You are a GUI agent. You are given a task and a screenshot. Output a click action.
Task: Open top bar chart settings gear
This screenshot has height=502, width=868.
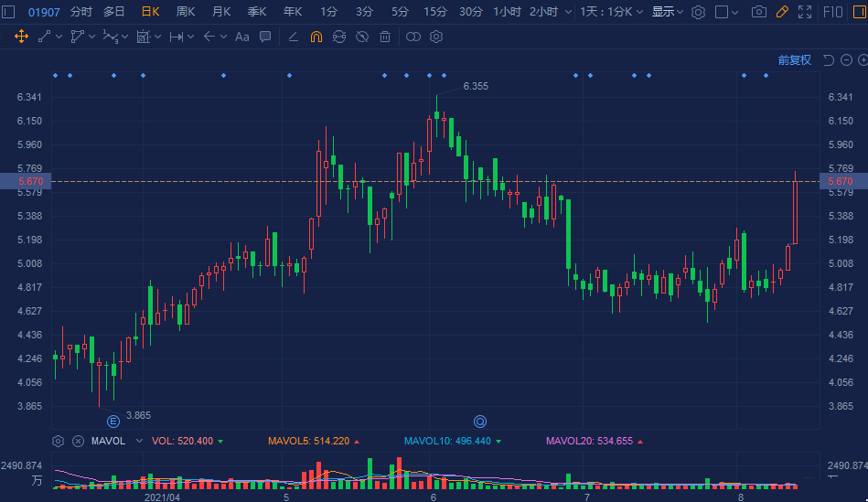coord(699,12)
